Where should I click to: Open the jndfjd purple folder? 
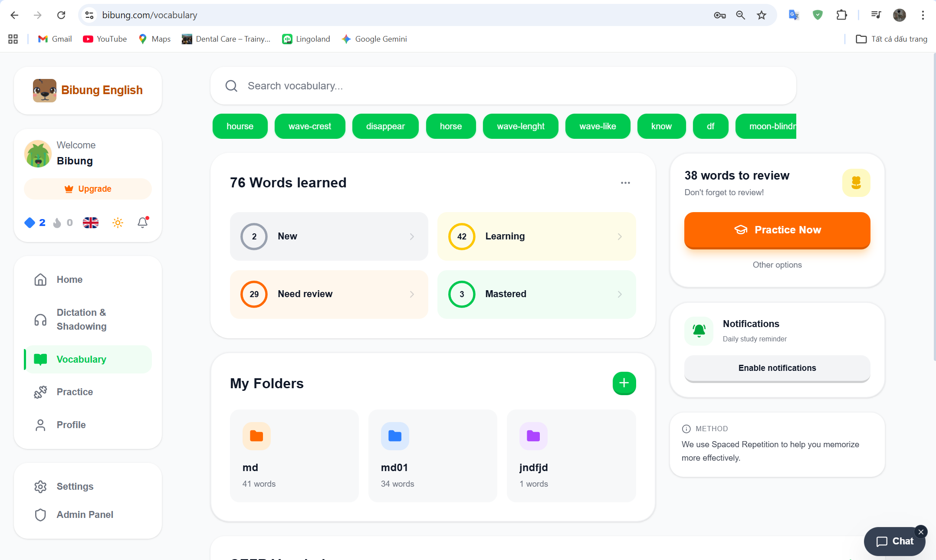571,455
